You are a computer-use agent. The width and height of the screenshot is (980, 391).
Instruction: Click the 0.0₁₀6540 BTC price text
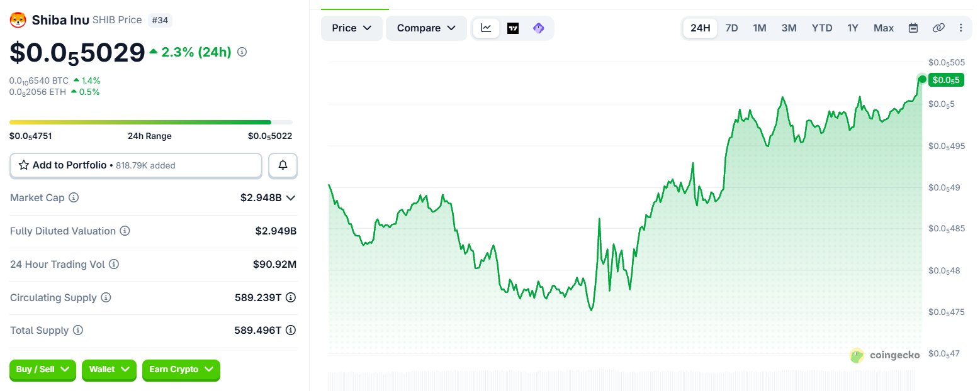39,81
